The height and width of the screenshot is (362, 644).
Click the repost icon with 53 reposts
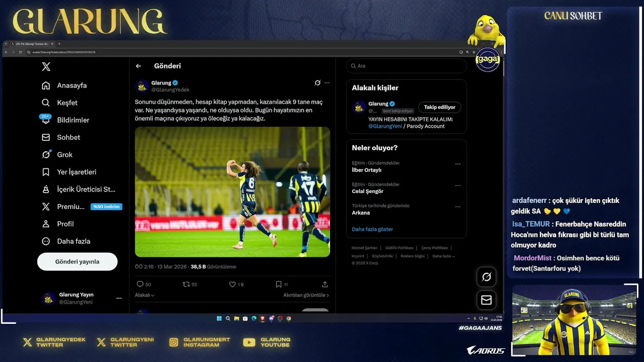pos(186,284)
